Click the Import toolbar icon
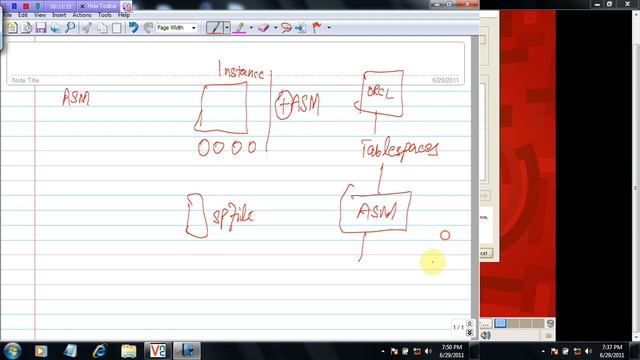640x360 pixels. pos(27,28)
